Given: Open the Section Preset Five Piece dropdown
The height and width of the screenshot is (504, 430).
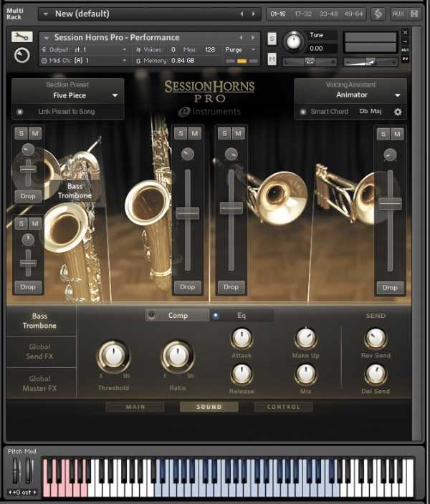Looking at the screenshot, I should [114, 95].
